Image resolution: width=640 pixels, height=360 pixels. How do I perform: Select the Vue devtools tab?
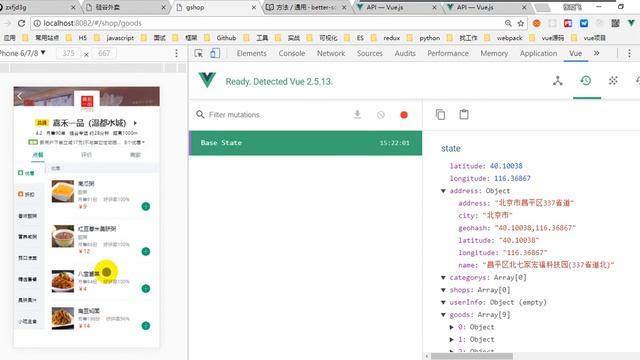click(x=576, y=53)
